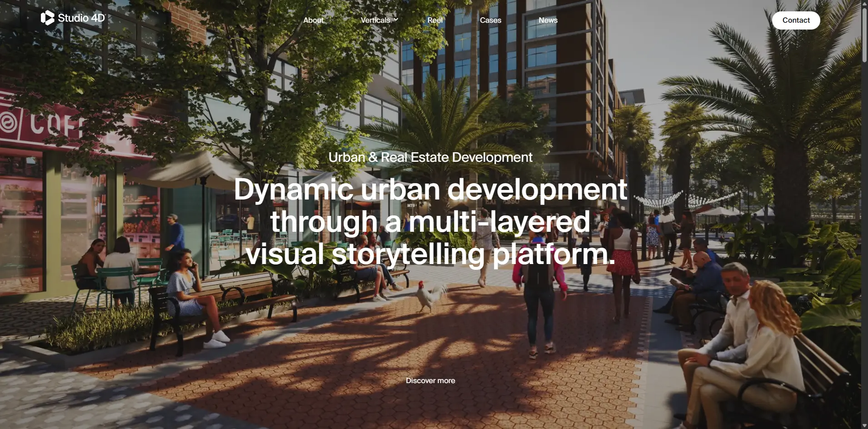Click the empty scrollbar track below the thumb
This screenshot has width=868, height=429.
pyautogui.click(x=864, y=241)
